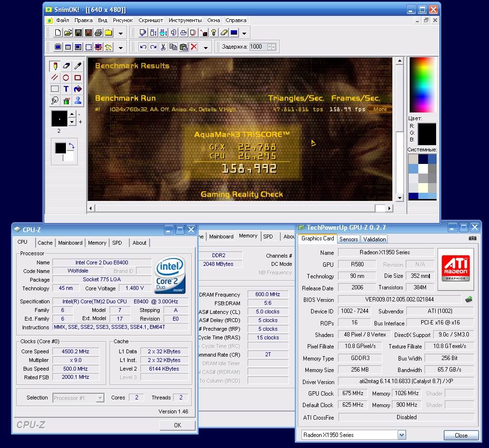Switch to the CPU-Z Cache tab
The width and height of the screenshot is (489, 448).
[45, 243]
